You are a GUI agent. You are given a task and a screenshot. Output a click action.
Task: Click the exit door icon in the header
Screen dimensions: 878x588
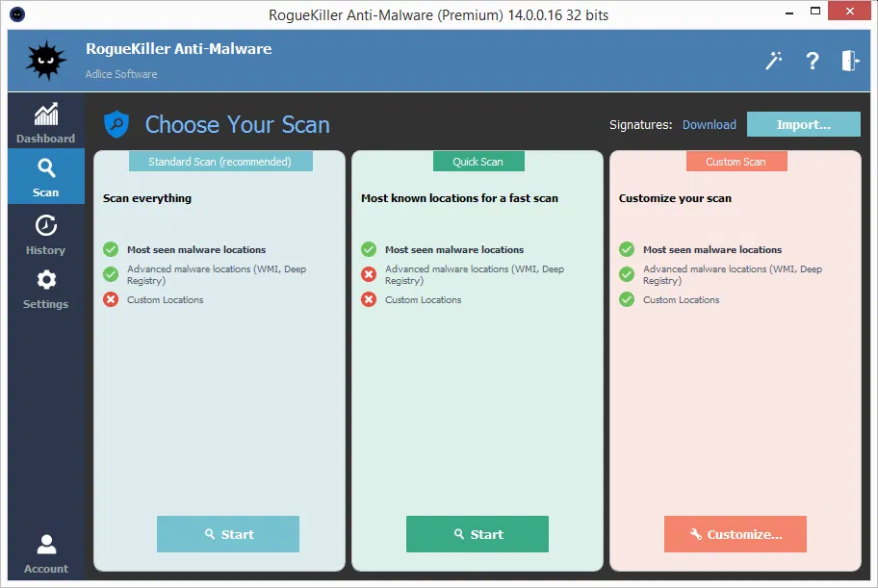point(850,61)
